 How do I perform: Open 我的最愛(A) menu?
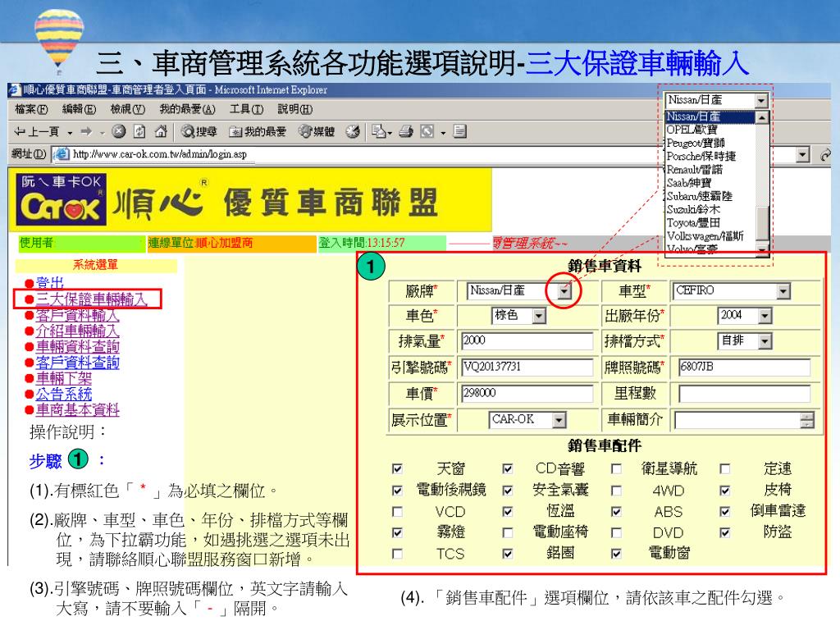[187, 109]
